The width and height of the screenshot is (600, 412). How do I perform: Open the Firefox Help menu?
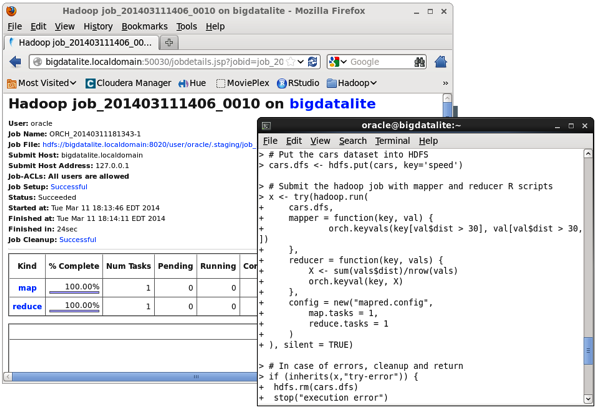215,26
